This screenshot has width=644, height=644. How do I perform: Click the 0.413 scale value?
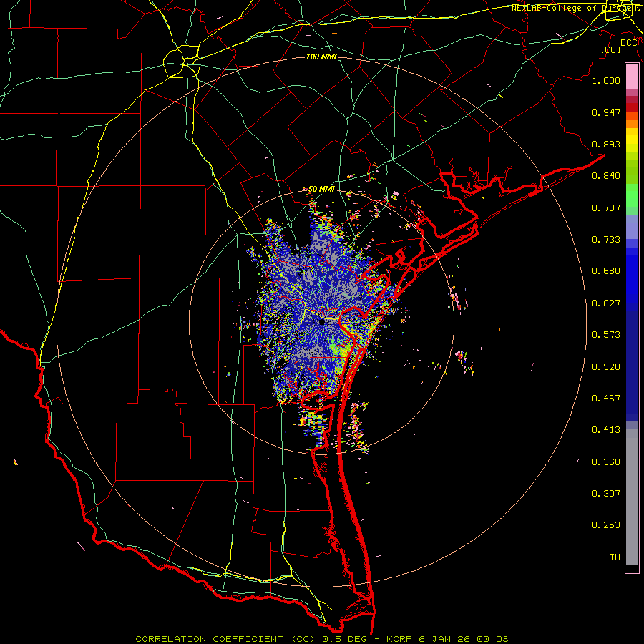pos(606,430)
